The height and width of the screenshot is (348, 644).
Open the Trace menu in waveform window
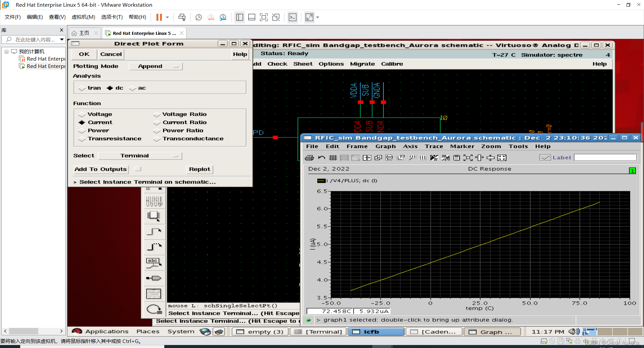pos(434,146)
